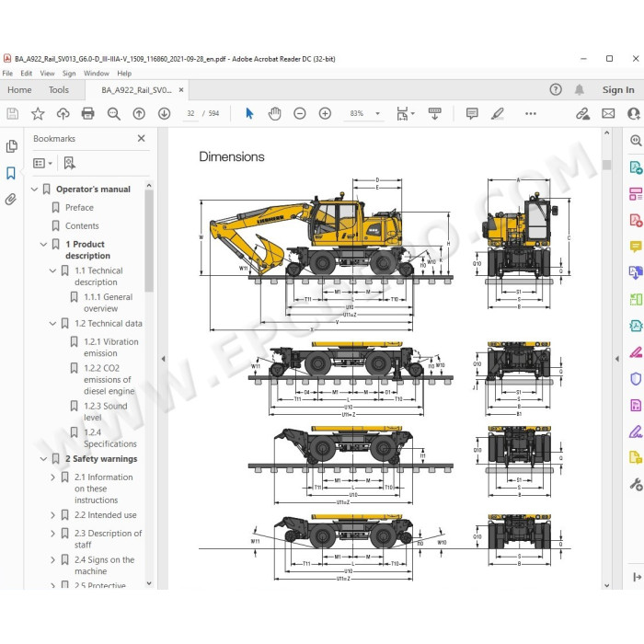Image resolution: width=644 pixels, height=644 pixels.
Task: Zoom out with minus icon
Action: click(300, 113)
